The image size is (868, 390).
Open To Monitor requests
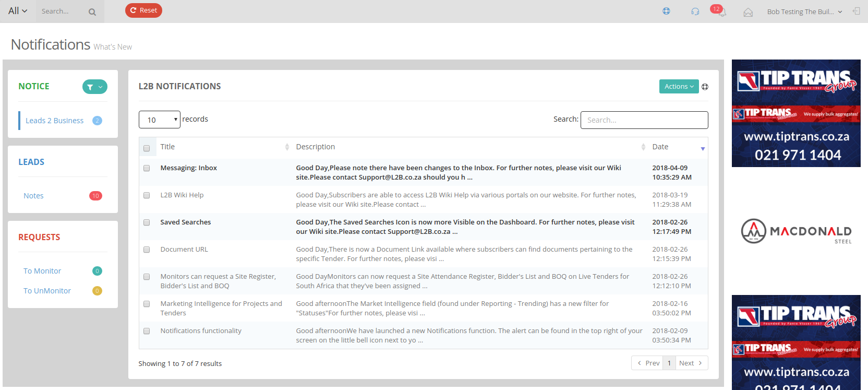[x=42, y=271]
